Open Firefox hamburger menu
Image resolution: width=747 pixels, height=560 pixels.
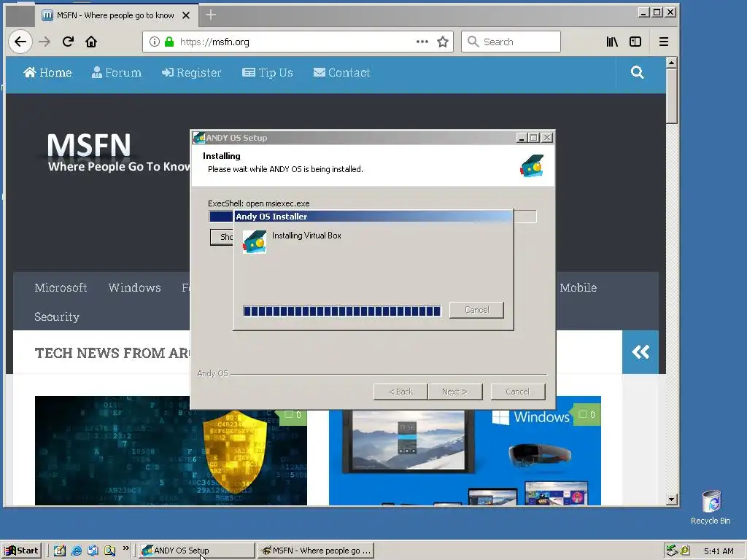click(664, 42)
